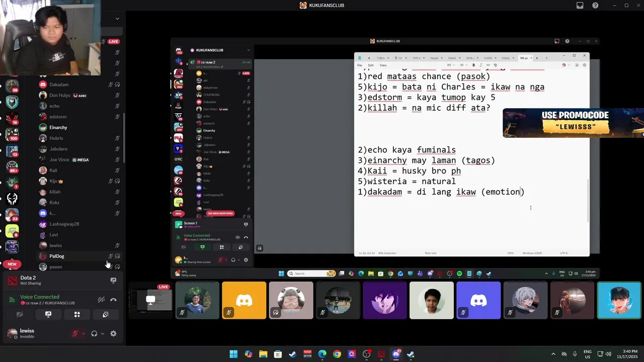Open server icon with 38 badge
The width and height of the screenshot is (644, 362).
click(x=12, y=86)
